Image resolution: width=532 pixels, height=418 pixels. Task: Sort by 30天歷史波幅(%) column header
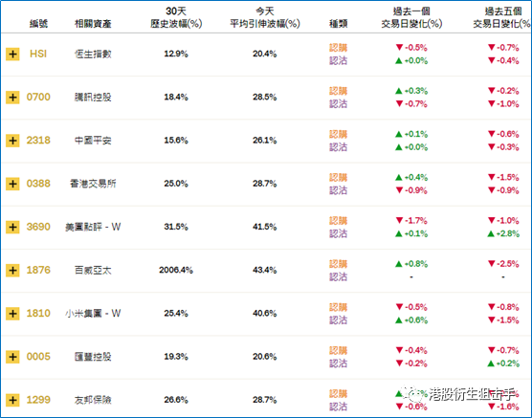click(176, 17)
